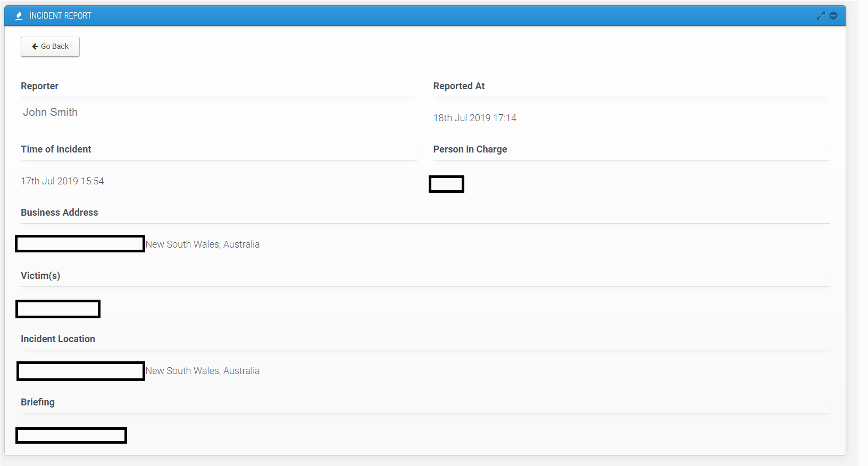Select the reporter name John Smith
868x466 pixels.
[50, 112]
